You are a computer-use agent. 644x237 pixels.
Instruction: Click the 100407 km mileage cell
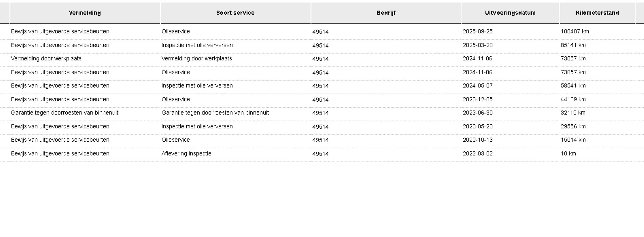575,32
